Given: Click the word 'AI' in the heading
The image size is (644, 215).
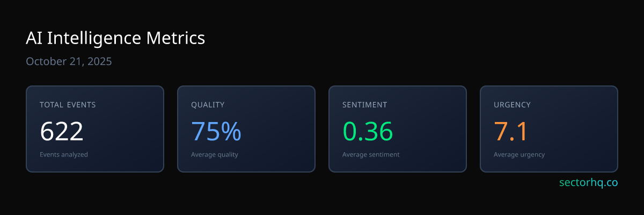Looking at the screenshot, I should [34, 39].
